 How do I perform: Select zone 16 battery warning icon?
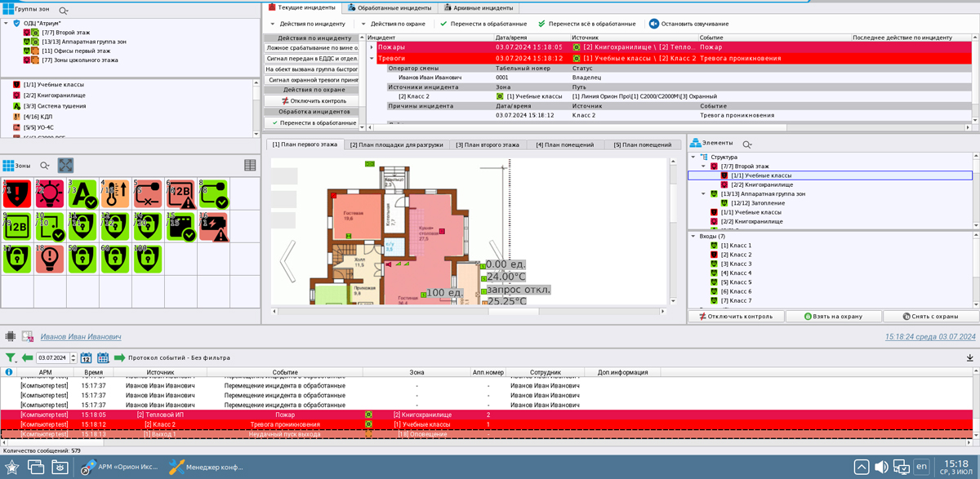(x=213, y=226)
